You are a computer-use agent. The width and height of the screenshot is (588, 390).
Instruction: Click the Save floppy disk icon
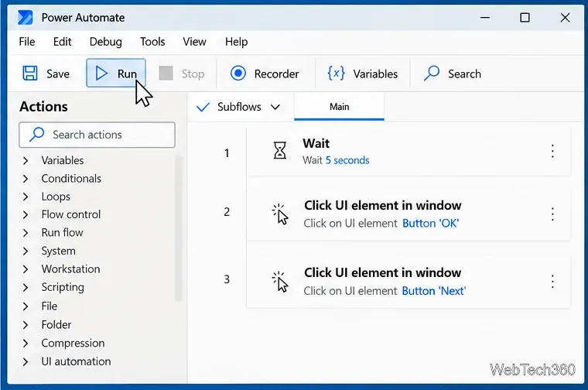tap(30, 73)
